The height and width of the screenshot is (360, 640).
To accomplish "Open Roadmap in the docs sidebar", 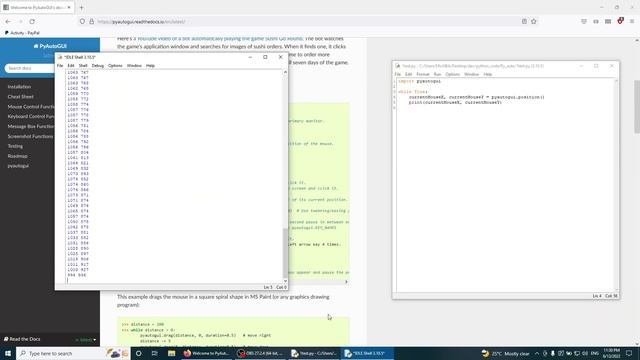I will coord(17,156).
